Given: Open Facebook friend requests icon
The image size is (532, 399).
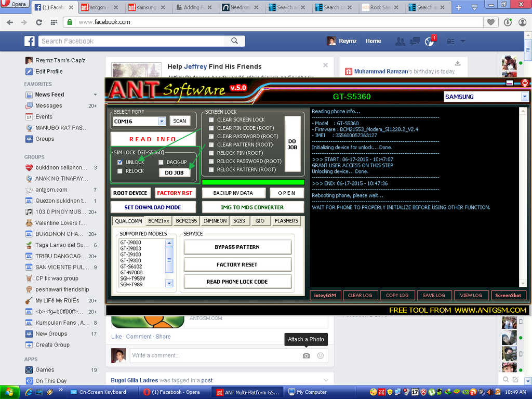Looking at the screenshot, I should (x=400, y=41).
